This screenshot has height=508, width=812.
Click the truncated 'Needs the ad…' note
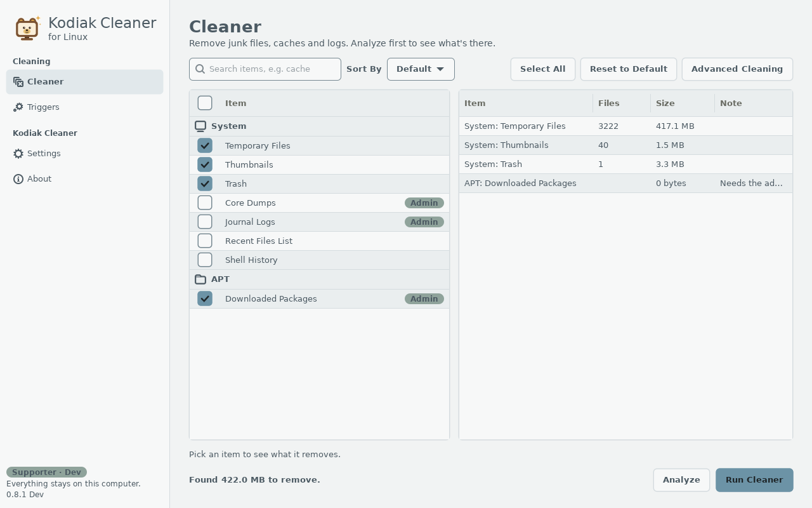pyautogui.click(x=751, y=184)
